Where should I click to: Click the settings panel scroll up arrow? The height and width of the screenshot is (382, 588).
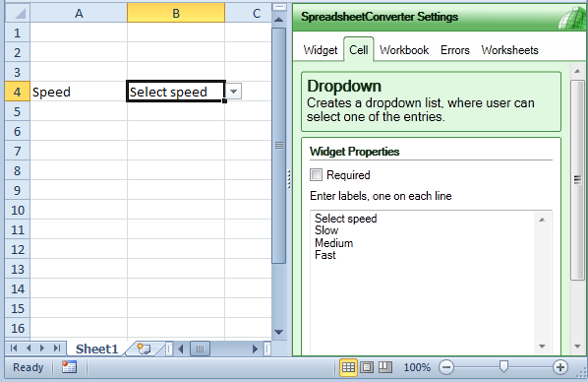coord(577,71)
